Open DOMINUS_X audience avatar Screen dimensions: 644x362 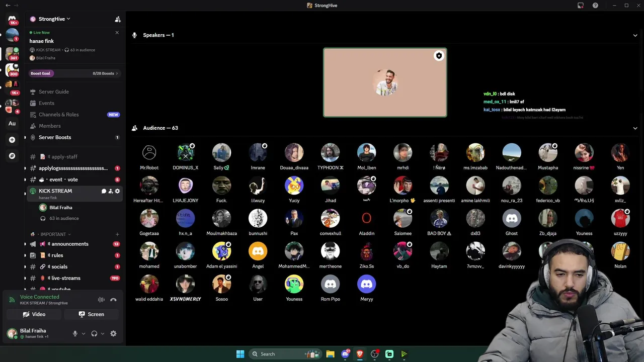(185, 153)
